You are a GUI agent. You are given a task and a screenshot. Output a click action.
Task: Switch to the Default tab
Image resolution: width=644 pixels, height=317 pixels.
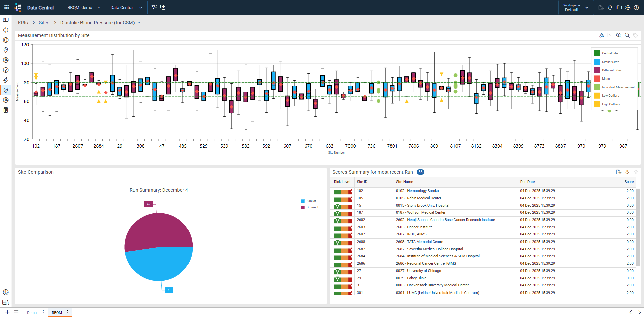pyautogui.click(x=33, y=313)
